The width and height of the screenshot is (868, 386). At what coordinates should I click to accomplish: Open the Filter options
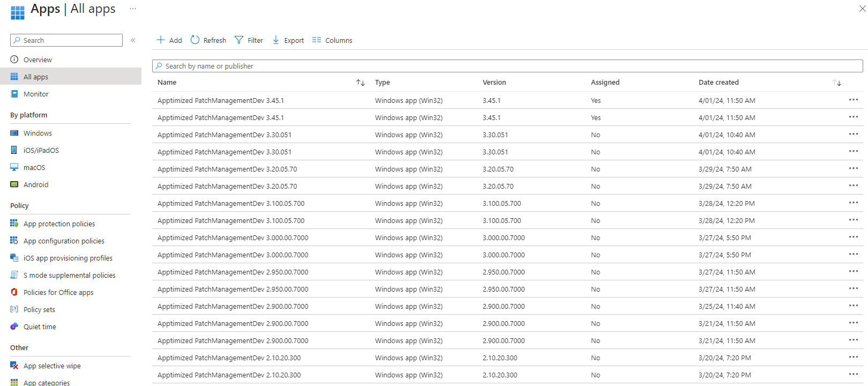pos(249,40)
